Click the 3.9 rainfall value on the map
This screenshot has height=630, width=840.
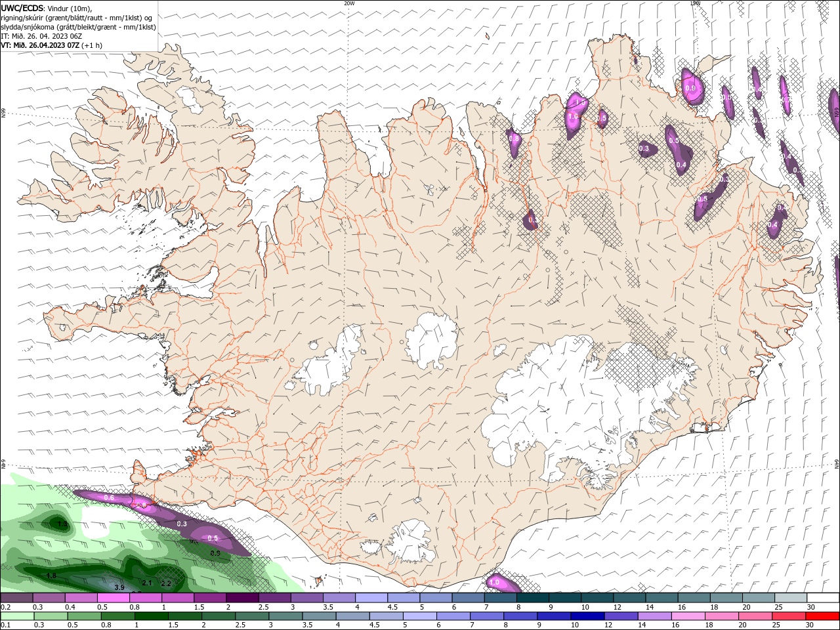(119, 587)
